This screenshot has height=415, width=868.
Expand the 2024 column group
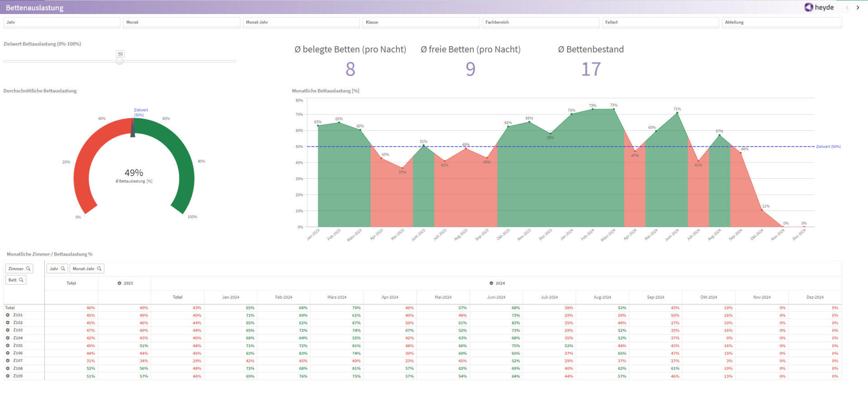(x=491, y=283)
